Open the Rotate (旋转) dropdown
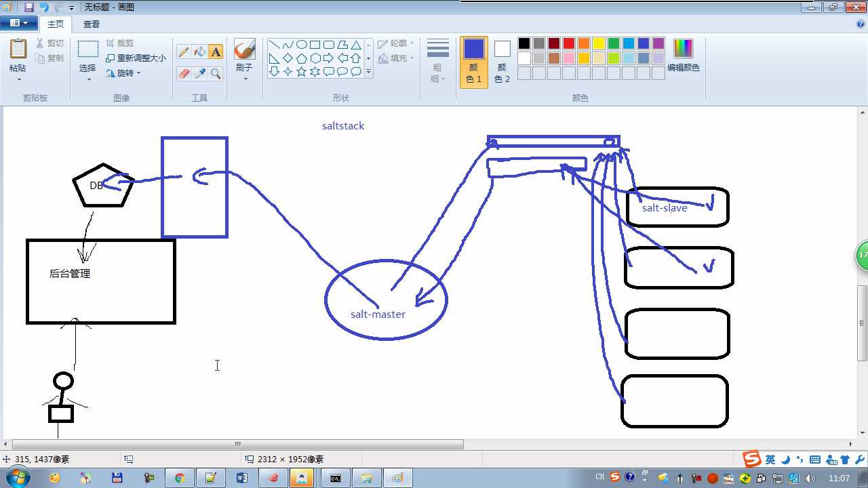The height and width of the screenshot is (488, 868). [x=123, y=73]
